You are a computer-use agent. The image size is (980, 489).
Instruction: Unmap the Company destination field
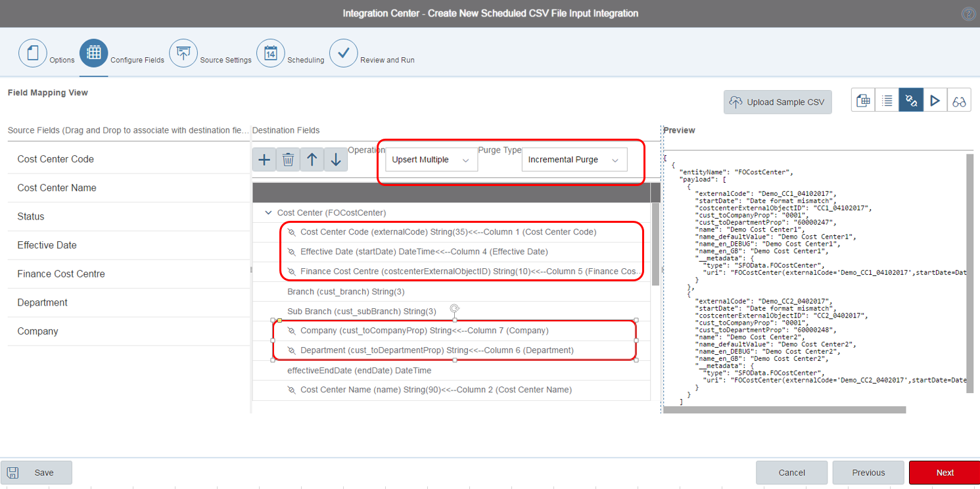[291, 331]
